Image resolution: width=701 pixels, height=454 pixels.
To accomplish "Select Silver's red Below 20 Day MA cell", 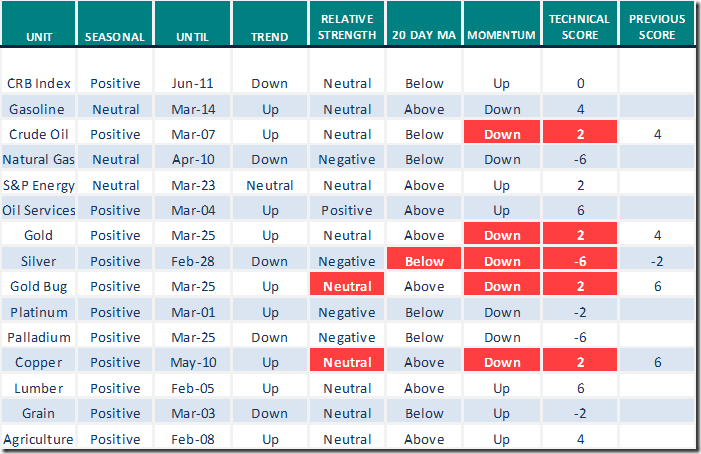I will (x=424, y=261).
